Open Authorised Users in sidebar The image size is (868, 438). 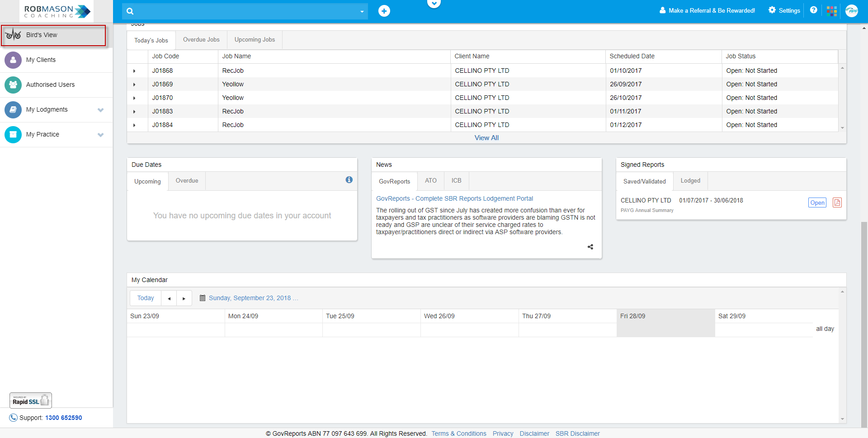pyautogui.click(x=56, y=85)
